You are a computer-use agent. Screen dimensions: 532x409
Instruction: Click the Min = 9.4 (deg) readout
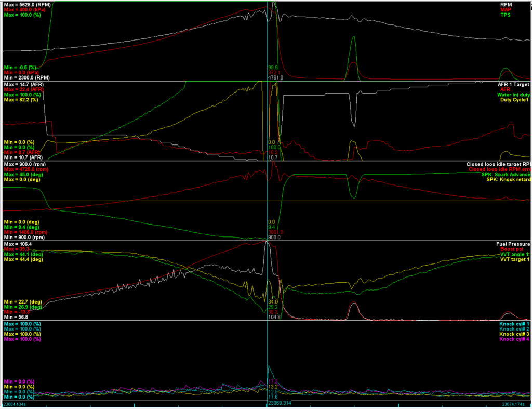[21, 227]
